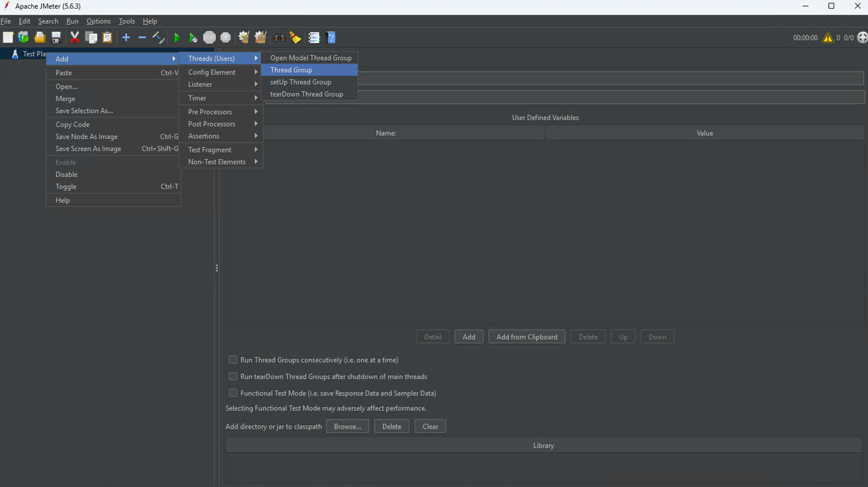Click the 00:00:00 elapsed time display
868x487 pixels.
tap(805, 38)
